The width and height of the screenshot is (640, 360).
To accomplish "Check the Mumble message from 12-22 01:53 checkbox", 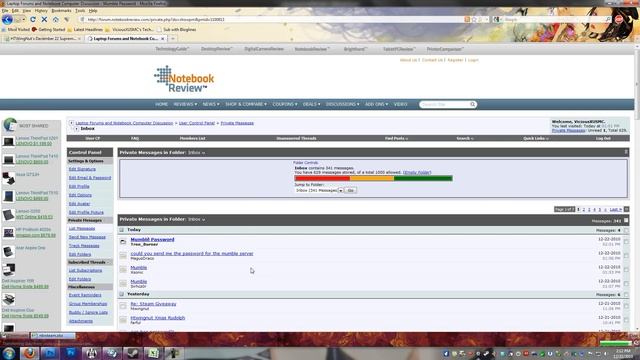I will [626, 270].
